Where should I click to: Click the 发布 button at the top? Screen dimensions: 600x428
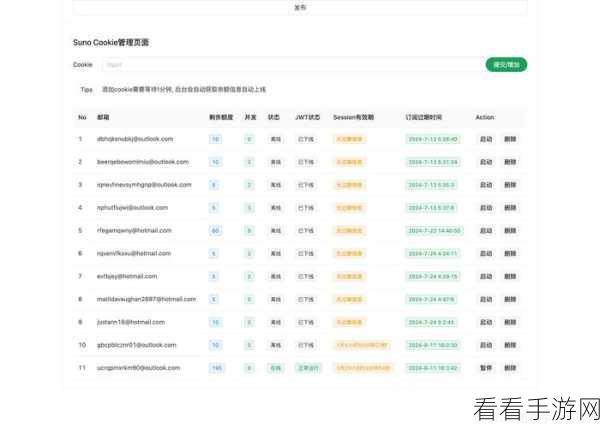click(x=300, y=7)
